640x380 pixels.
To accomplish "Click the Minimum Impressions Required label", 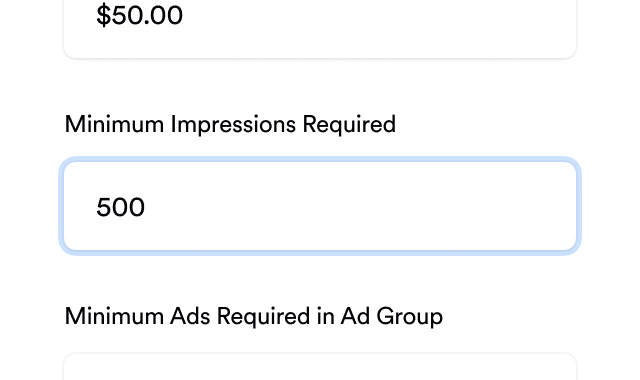I will point(230,124).
